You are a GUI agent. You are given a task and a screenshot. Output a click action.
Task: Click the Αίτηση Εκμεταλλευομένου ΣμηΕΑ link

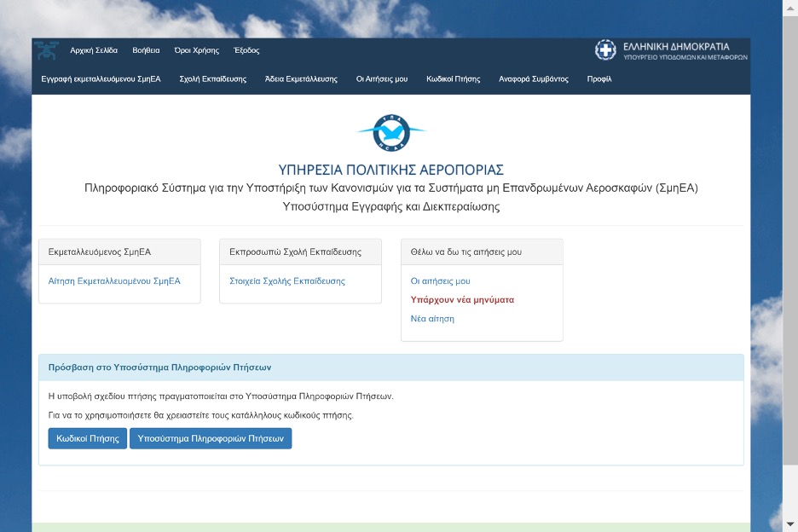pos(114,281)
